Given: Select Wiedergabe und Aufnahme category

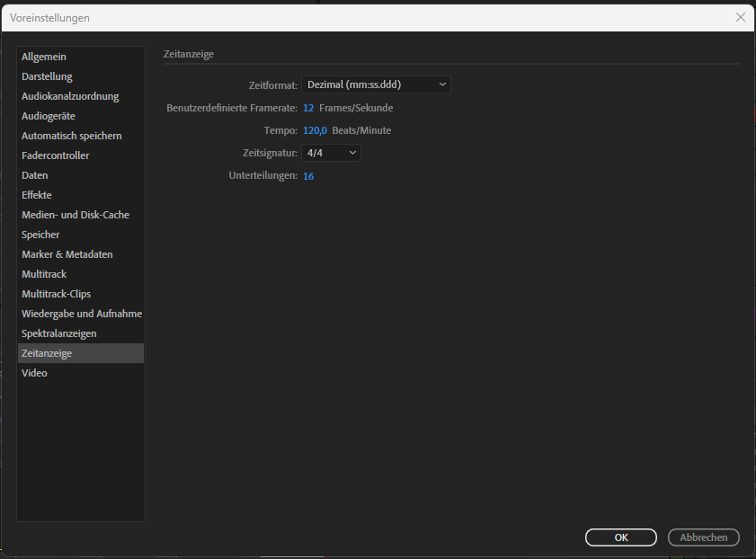Looking at the screenshot, I should coord(82,313).
